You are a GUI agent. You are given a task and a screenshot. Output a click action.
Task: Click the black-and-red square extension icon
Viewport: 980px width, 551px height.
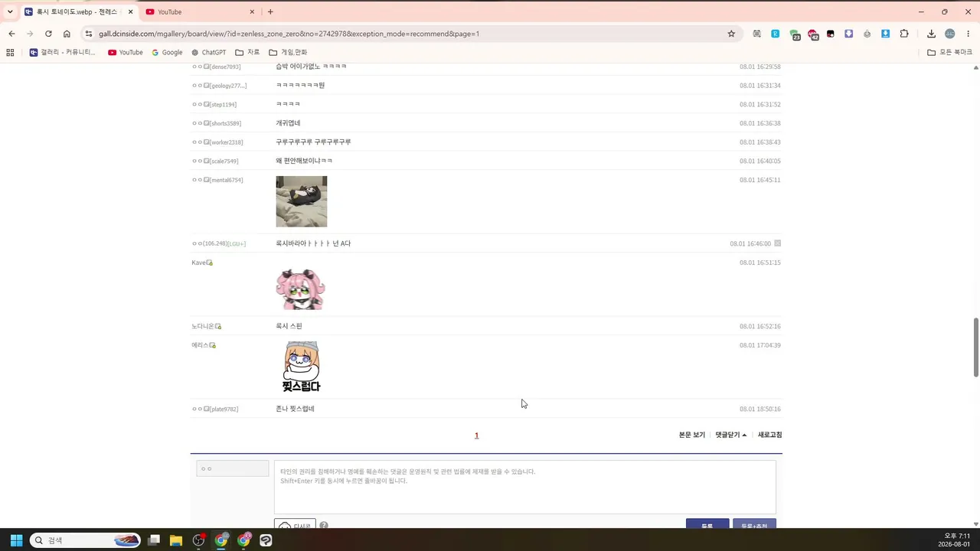tap(831, 34)
